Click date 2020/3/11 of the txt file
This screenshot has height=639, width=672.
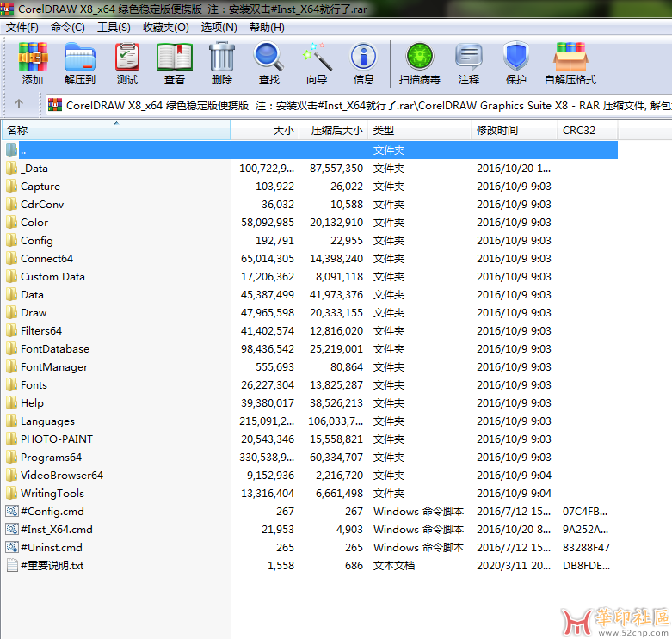click(x=514, y=565)
